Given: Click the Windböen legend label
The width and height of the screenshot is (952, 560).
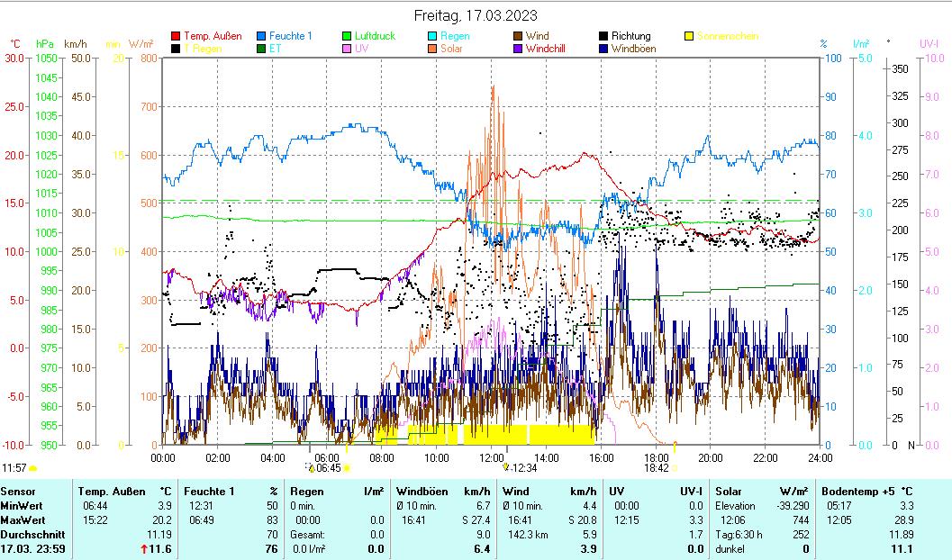Looking at the screenshot, I should pyautogui.click(x=639, y=50).
